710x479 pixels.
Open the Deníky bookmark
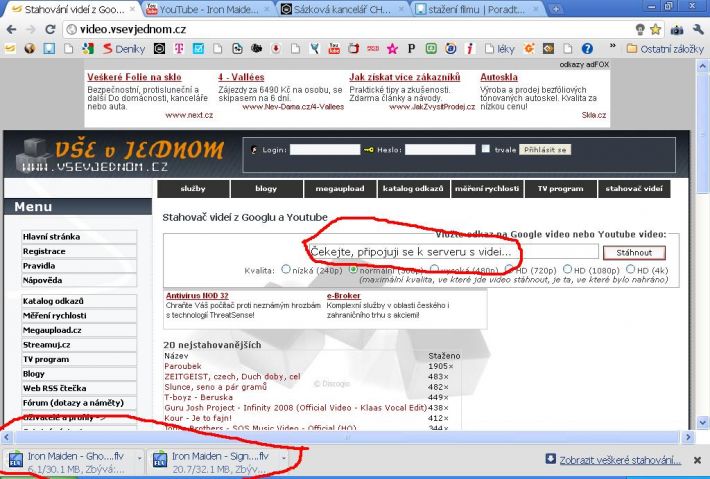(124, 48)
